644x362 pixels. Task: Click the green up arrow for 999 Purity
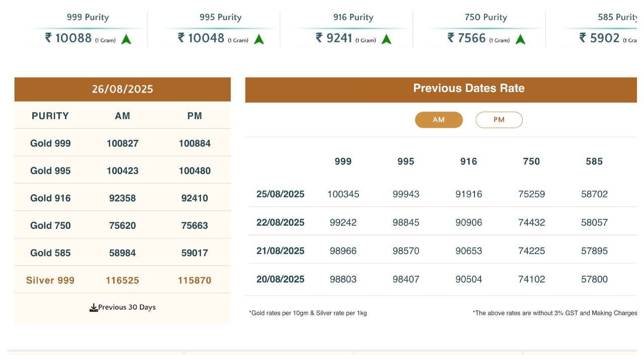point(126,39)
